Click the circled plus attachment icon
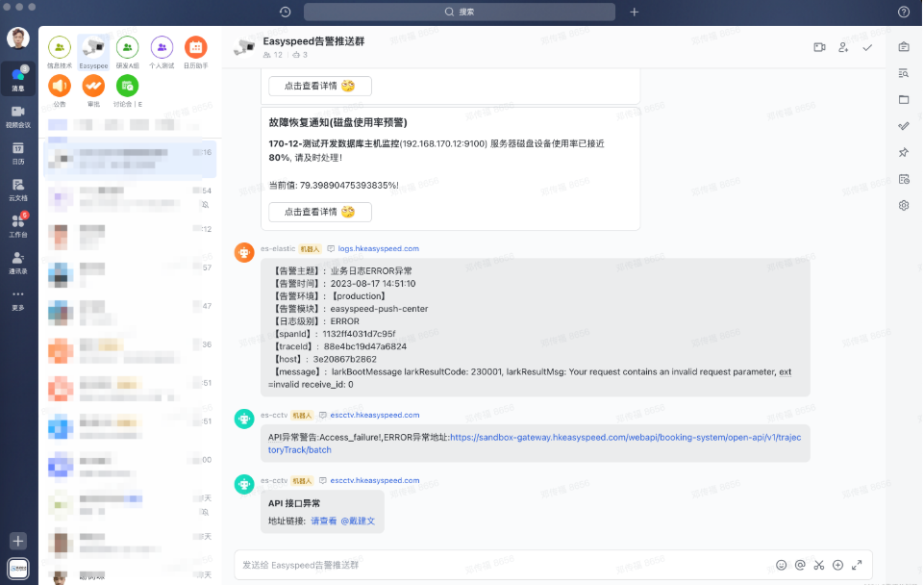This screenshot has height=585, width=924. [837, 565]
